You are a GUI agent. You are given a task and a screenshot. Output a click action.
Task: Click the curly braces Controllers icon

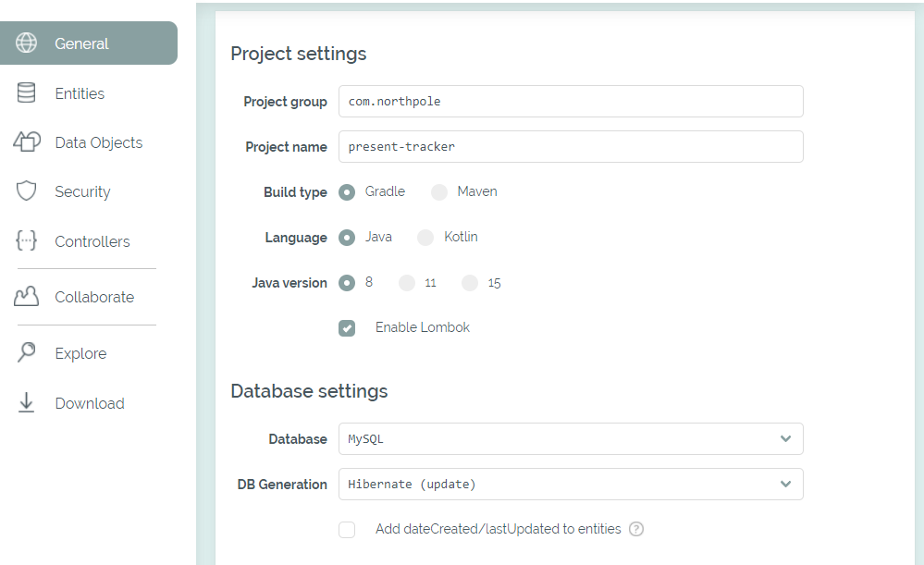pyautogui.click(x=27, y=241)
